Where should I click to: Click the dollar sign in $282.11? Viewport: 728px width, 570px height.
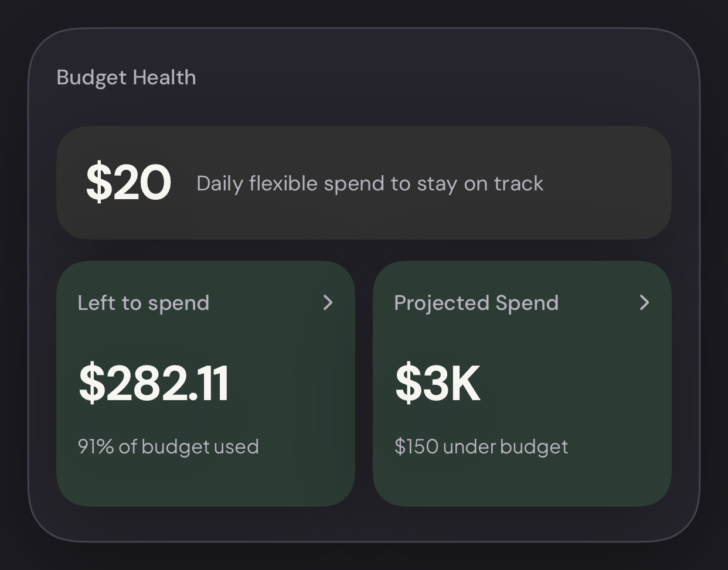click(x=92, y=383)
